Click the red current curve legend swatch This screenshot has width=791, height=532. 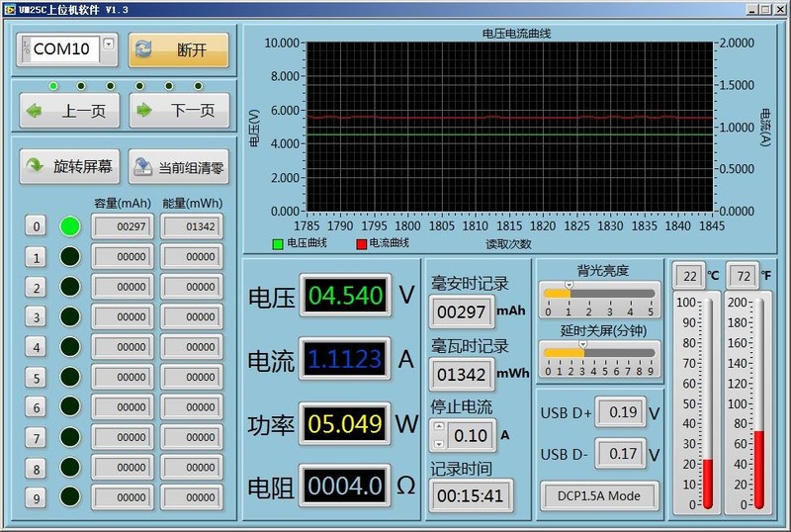(x=361, y=243)
